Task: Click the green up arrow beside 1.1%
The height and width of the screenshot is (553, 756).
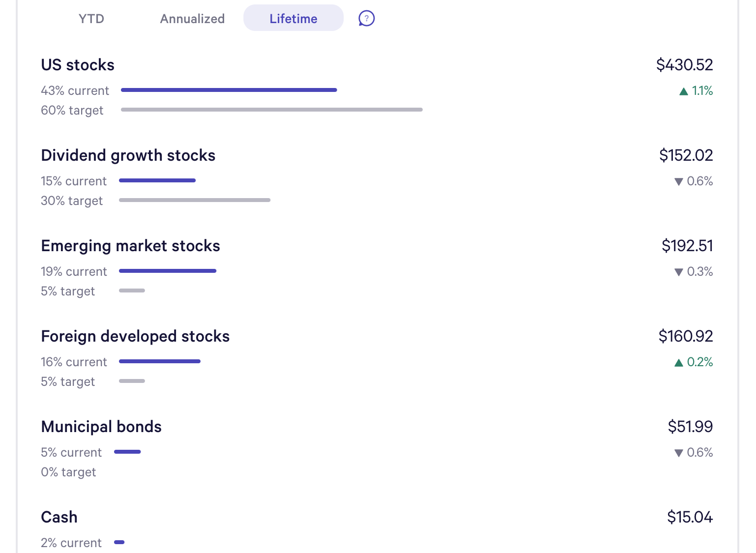Action: 683,91
